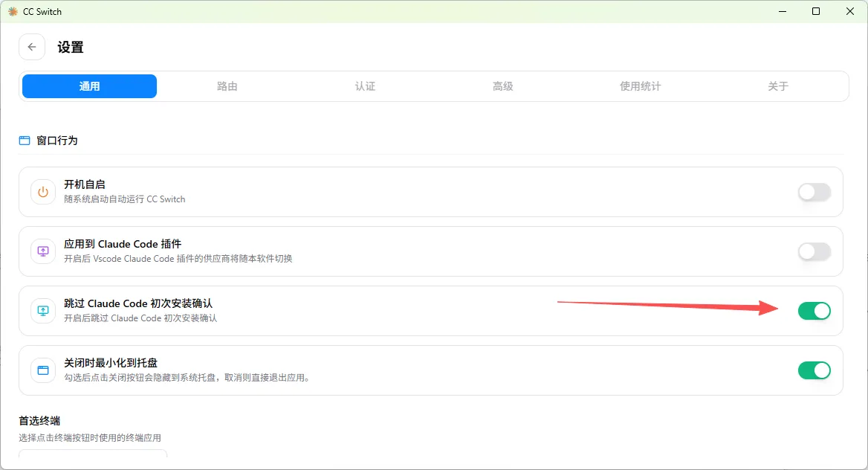Click the teal monitor icon for 跳过 Claude Code 初次安装确认

click(x=42, y=311)
